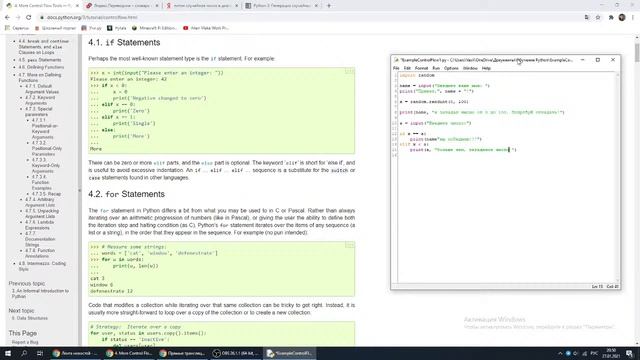Open the Chrome extensions puzzle icon
This screenshot has height=360, width=640.
[611, 18]
